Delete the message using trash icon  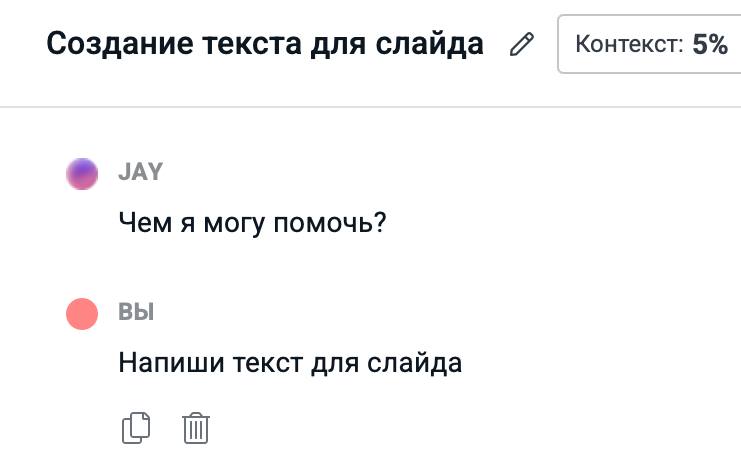click(x=196, y=428)
